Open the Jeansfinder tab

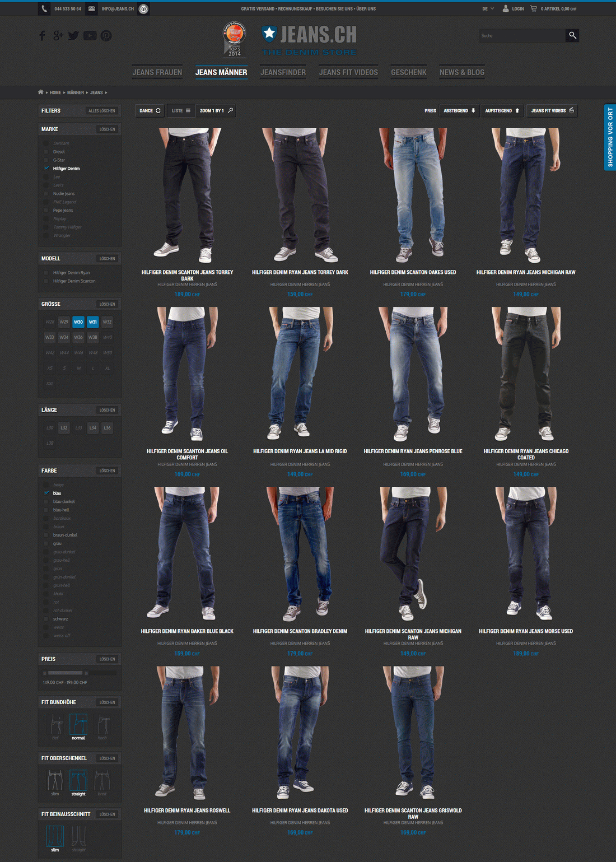[283, 72]
